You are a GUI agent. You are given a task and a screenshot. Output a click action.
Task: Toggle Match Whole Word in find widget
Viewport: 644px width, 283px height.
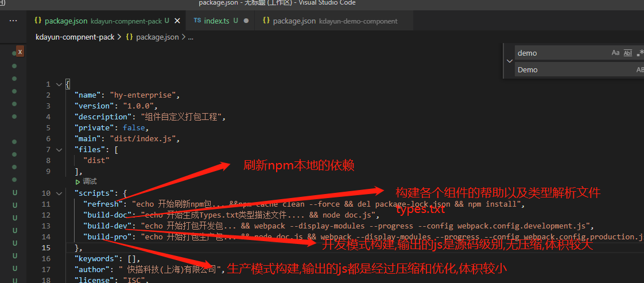[x=627, y=53]
